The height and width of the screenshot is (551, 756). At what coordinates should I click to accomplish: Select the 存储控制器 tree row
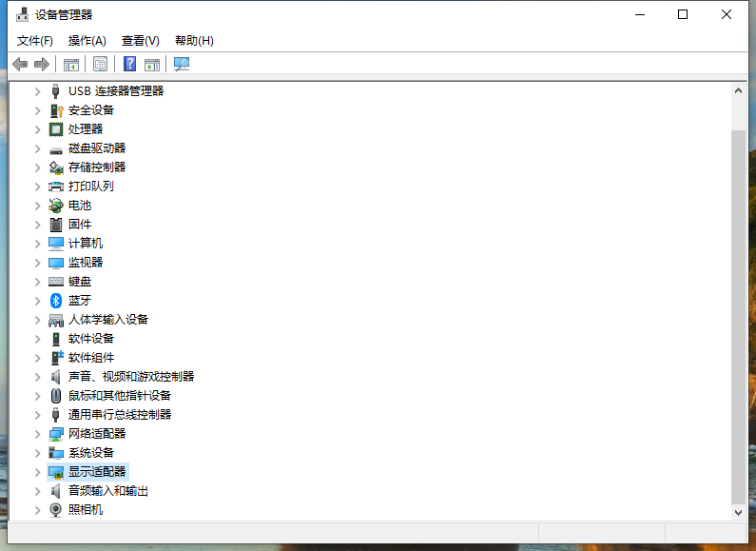tap(97, 167)
